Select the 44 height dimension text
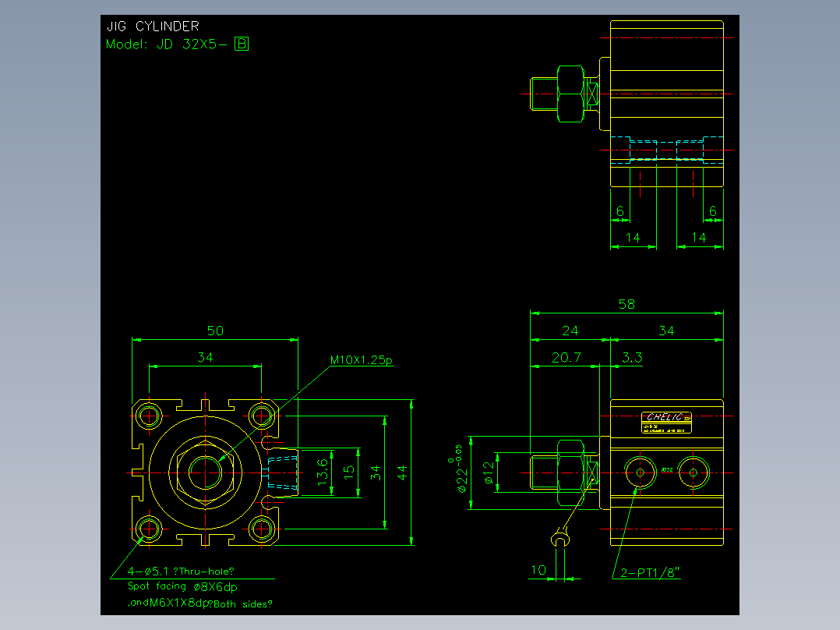Image resolution: width=840 pixels, height=630 pixels. click(x=402, y=472)
